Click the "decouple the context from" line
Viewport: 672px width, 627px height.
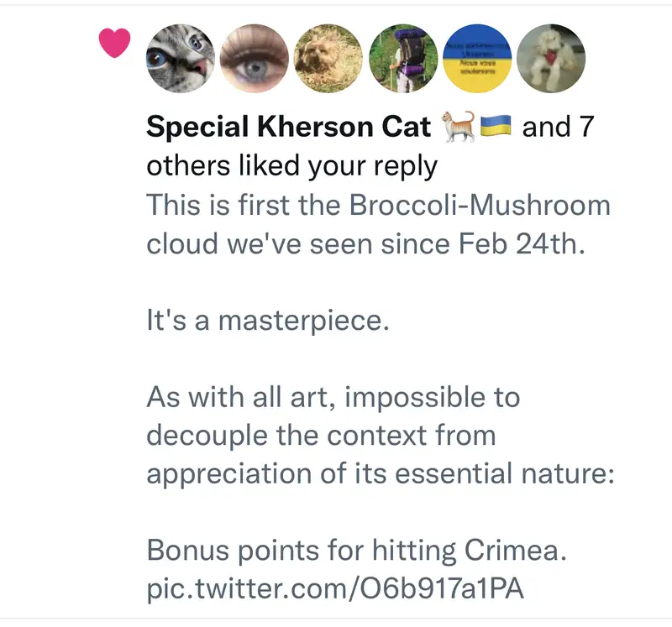[321, 435]
